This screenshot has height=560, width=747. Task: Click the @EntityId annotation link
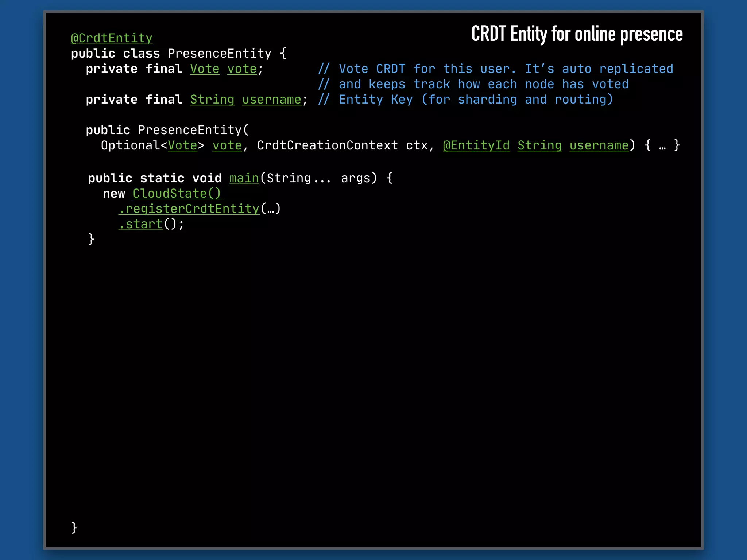[x=476, y=145]
